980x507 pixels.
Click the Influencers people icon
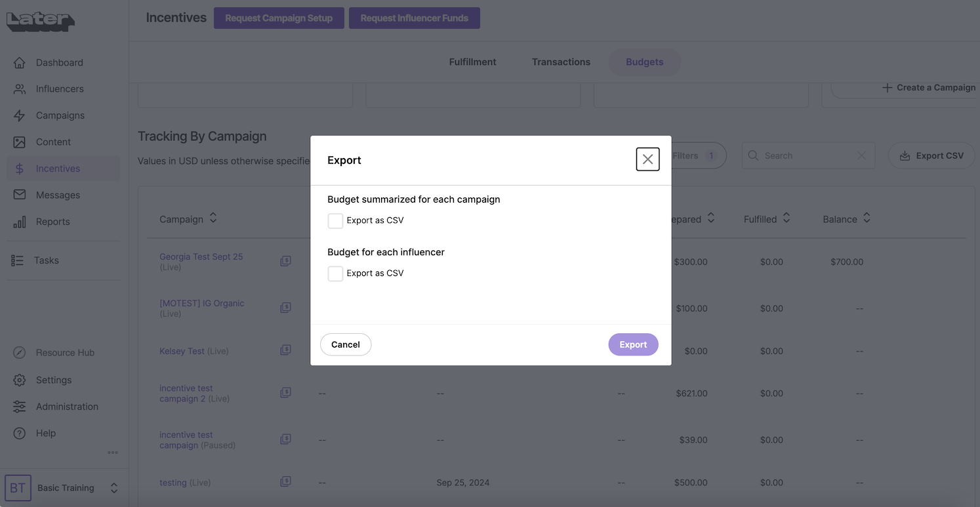[x=20, y=89]
